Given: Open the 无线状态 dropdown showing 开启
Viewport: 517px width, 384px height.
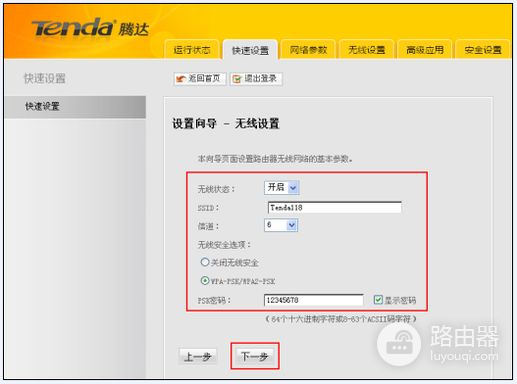Looking at the screenshot, I should [x=282, y=188].
